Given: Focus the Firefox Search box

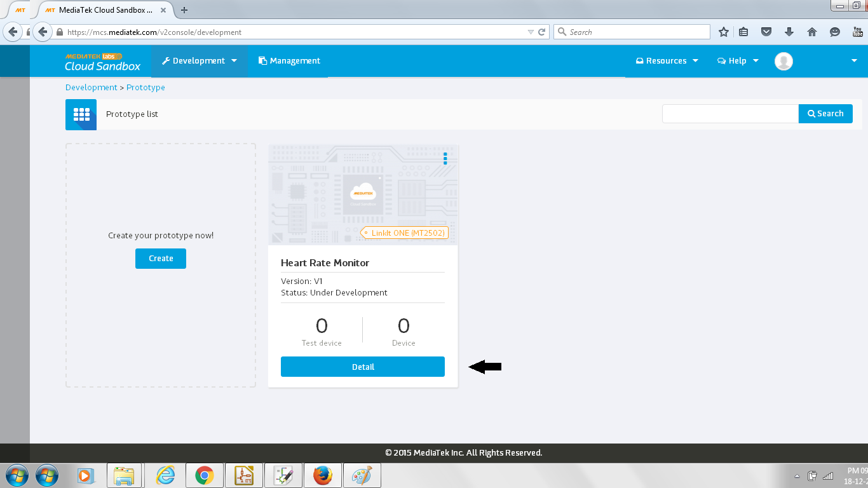Looking at the screenshot, I should point(632,32).
